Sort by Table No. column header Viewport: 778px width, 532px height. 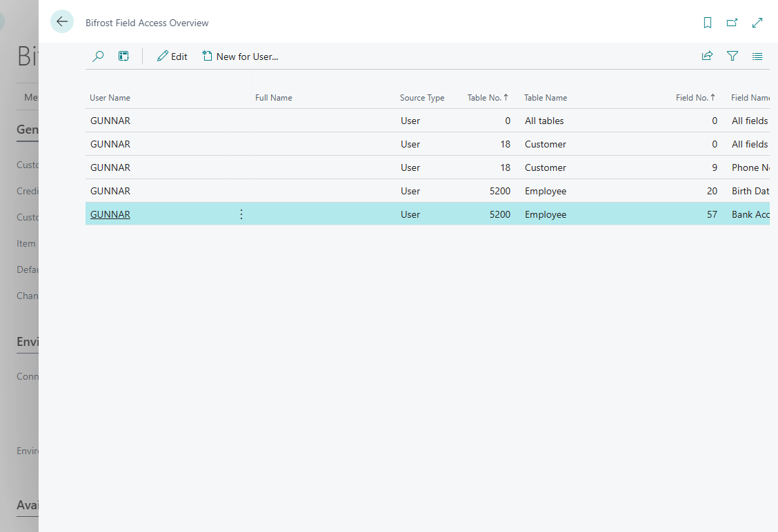[x=488, y=98]
